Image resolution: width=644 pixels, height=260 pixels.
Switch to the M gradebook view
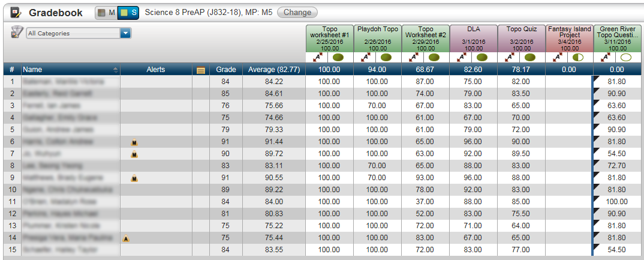pos(107,13)
